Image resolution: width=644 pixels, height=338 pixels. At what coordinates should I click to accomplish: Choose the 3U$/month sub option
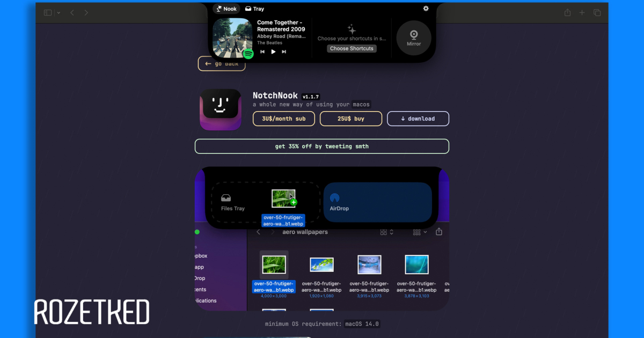click(284, 119)
